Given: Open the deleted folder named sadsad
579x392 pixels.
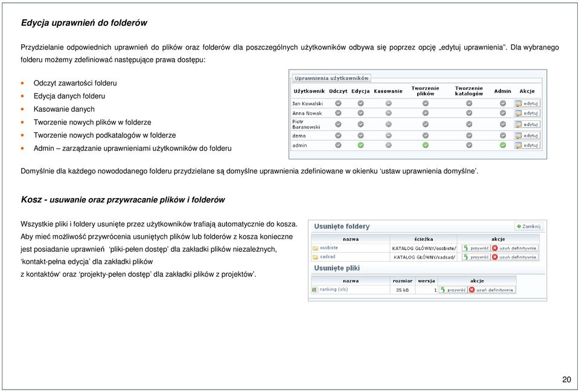Looking at the screenshot, I should 327,257.
